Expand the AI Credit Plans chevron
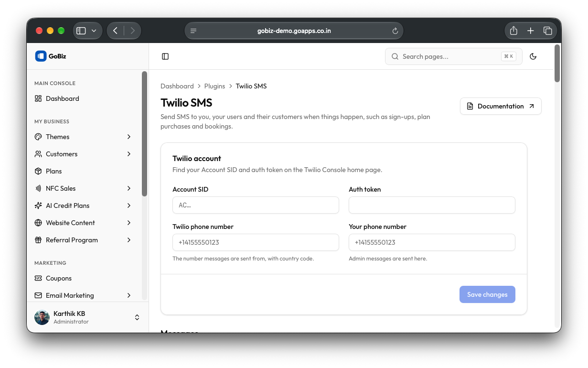Screen dimensions: 588x368 click(129, 206)
